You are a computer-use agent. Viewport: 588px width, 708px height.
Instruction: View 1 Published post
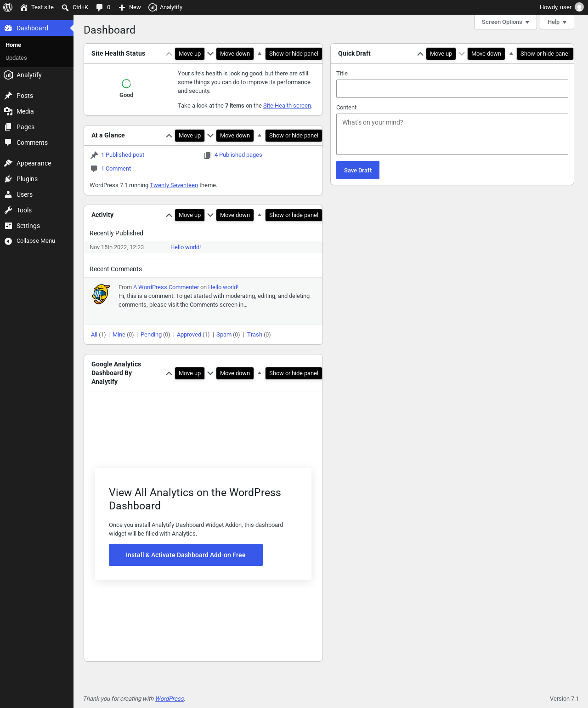point(123,155)
